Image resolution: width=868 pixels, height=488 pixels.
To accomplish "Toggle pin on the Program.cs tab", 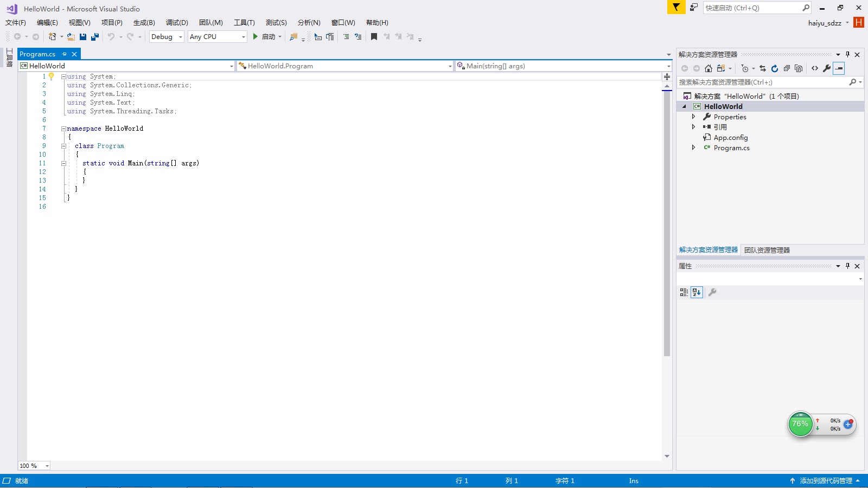I will 64,54.
